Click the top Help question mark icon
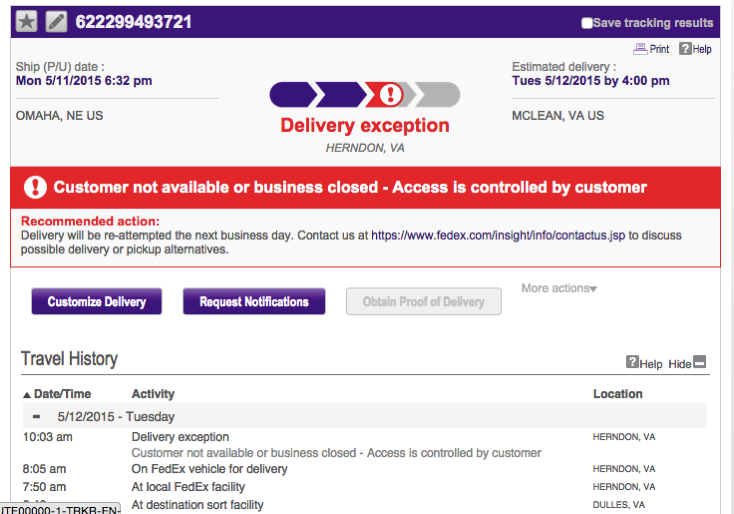This screenshot has height=514, width=734. [x=685, y=49]
